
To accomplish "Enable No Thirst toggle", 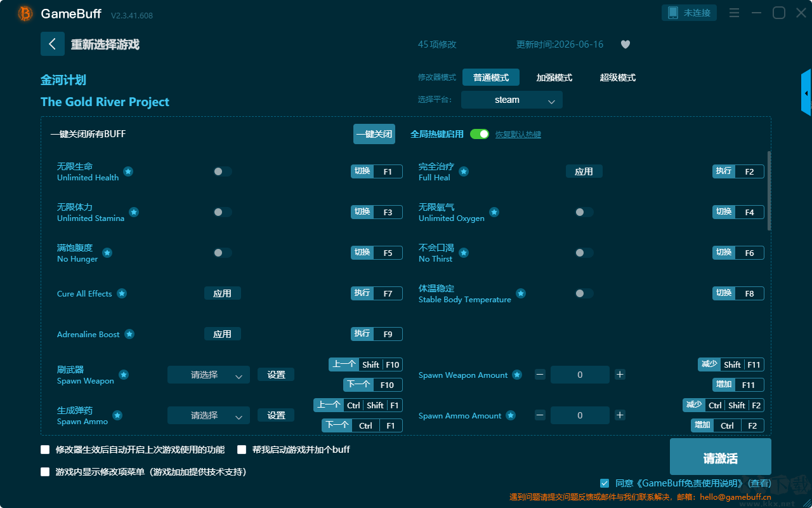I will click(584, 253).
